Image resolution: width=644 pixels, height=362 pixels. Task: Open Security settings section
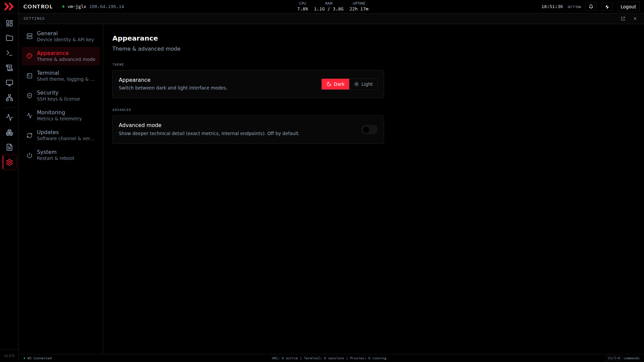[61, 96]
